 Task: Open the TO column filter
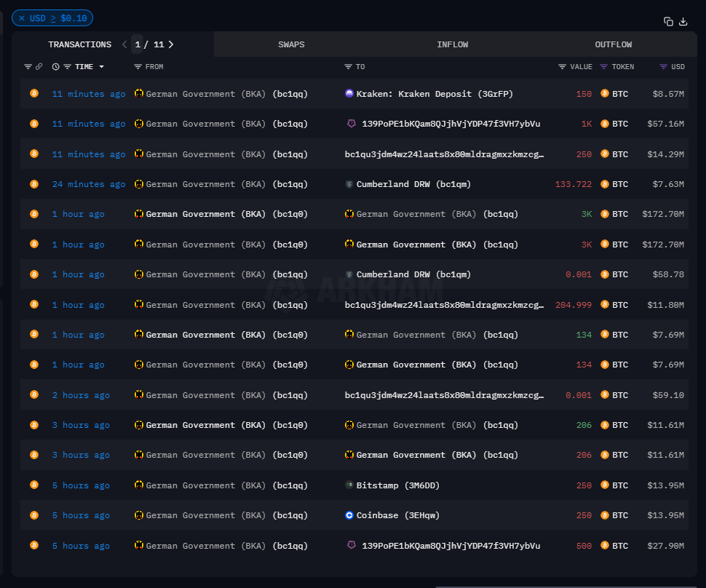pyautogui.click(x=348, y=67)
